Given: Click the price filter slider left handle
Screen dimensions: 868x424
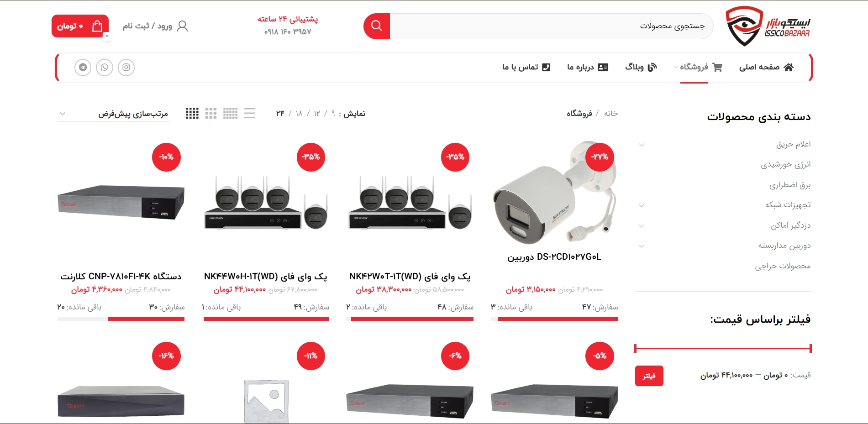Looking at the screenshot, I should (x=636, y=349).
